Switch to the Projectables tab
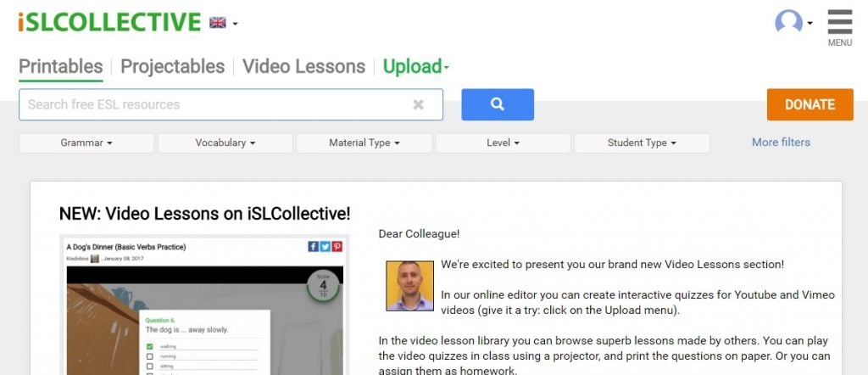 pyautogui.click(x=173, y=66)
